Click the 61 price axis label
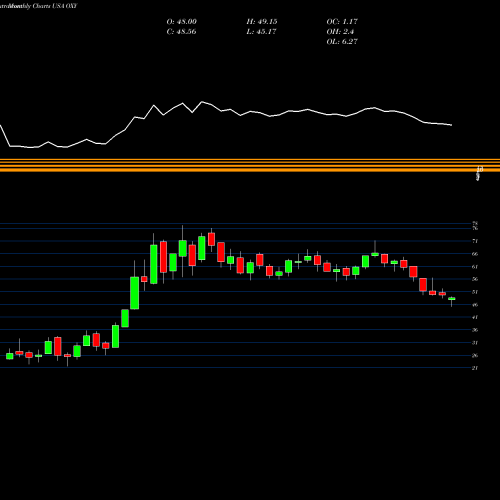Screen dimensions: 500x500 pos(475,266)
